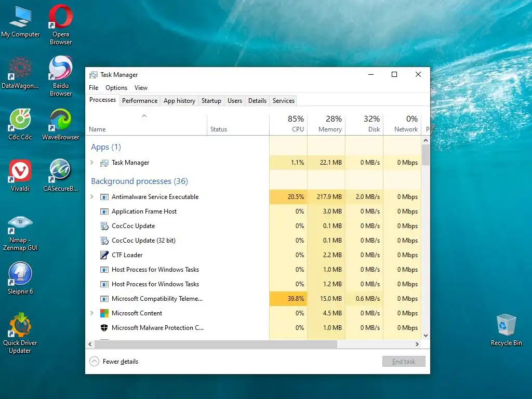Select the CTF Loader process row
532x399 pixels.
point(254,255)
